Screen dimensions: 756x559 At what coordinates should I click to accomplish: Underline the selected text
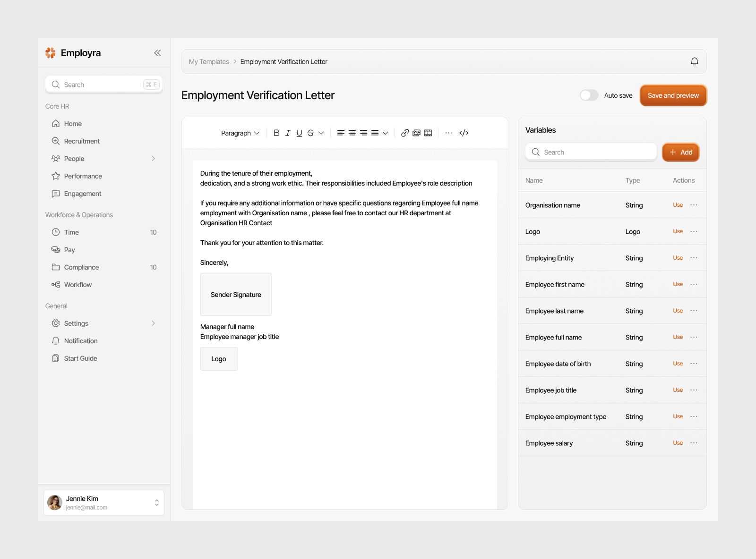[299, 133]
